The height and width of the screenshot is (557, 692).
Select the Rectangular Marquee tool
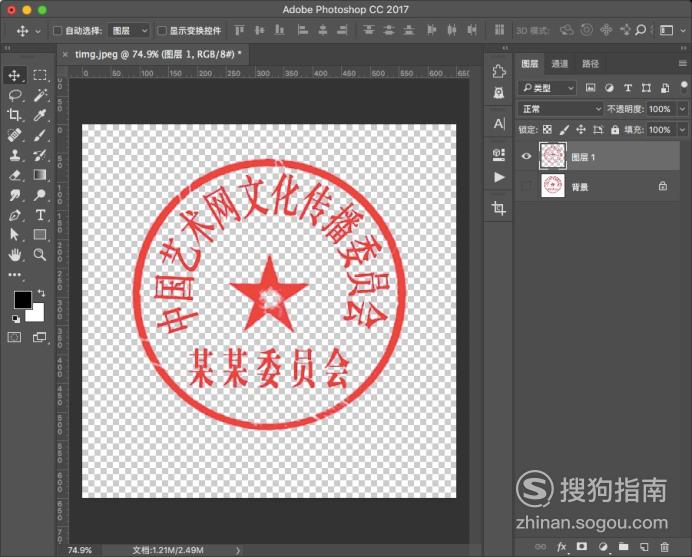(x=40, y=75)
